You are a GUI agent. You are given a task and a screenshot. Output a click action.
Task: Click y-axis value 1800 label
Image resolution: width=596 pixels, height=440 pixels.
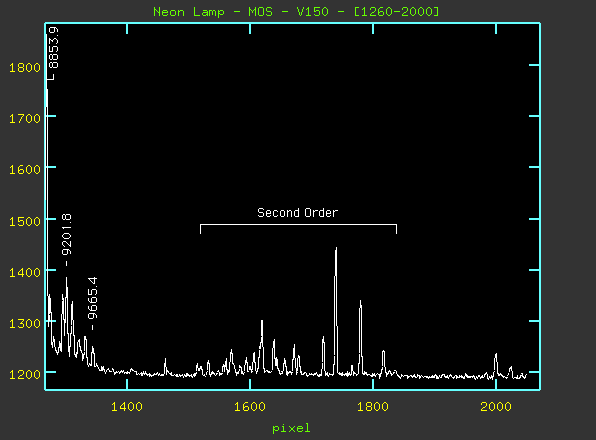pos(25,68)
